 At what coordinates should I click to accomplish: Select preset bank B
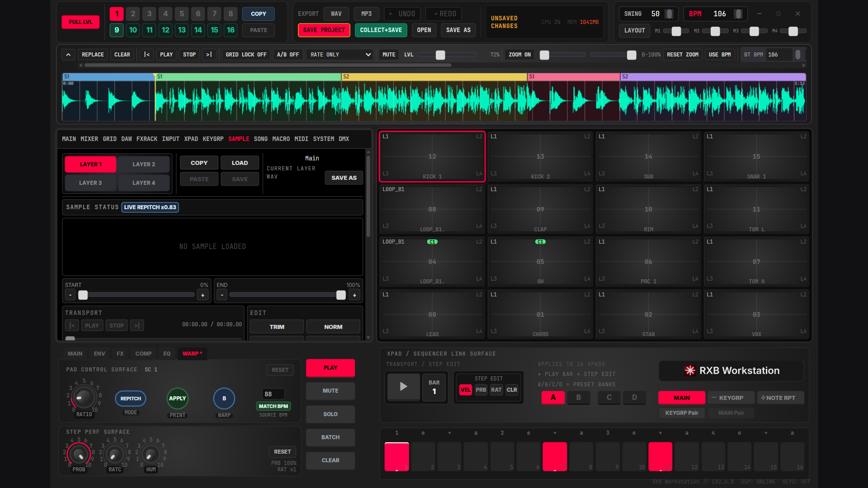point(578,398)
